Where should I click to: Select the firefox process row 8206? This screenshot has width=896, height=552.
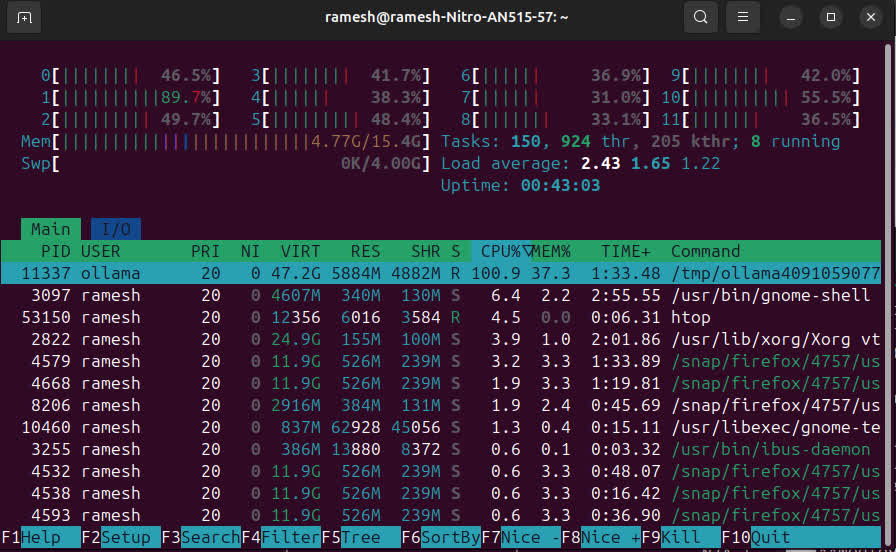click(x=441, y=405)
